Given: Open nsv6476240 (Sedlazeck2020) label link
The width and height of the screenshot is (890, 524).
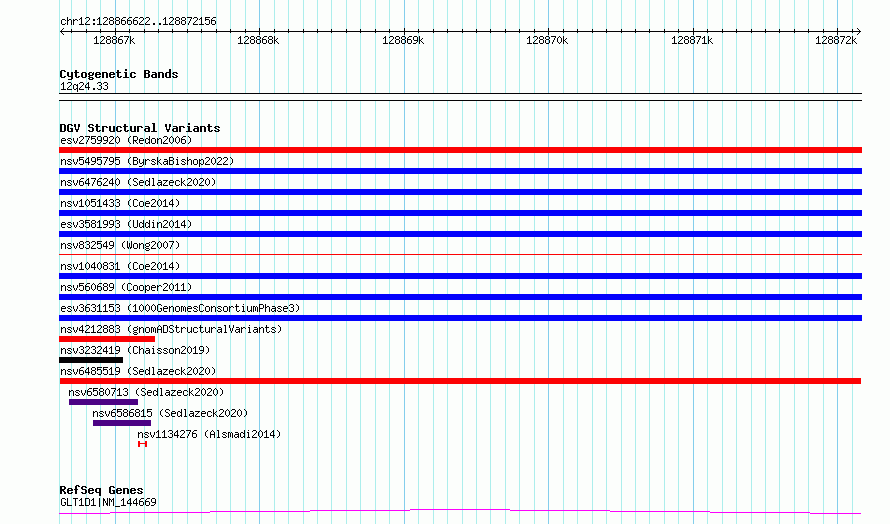Looking at the screenshot, I should 138,182.
